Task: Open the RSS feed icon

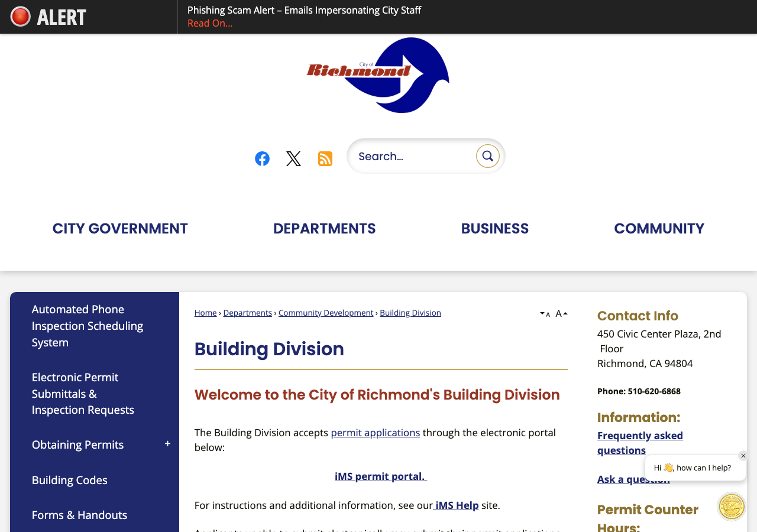Action: click(x=325, y=158)
